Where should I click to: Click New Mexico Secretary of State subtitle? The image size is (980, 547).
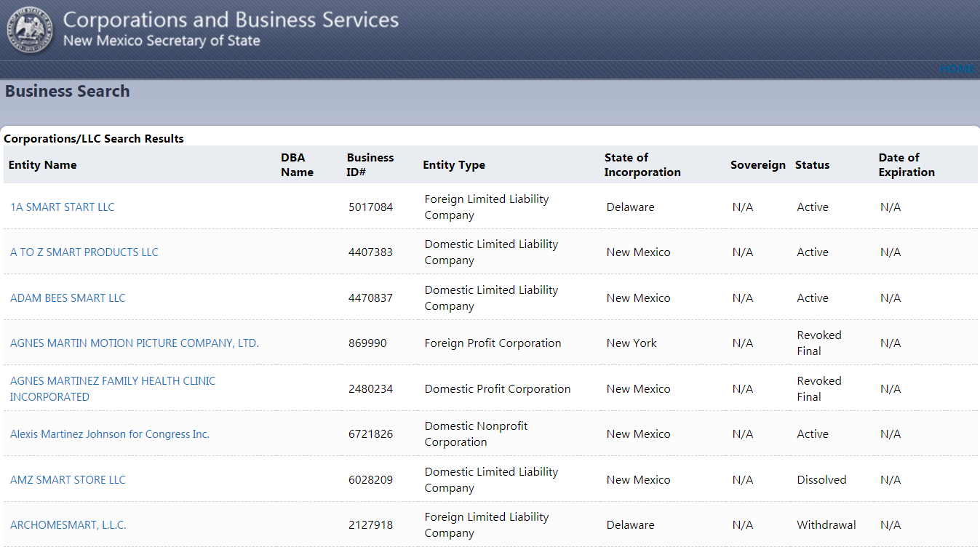(x=162, y=41)
